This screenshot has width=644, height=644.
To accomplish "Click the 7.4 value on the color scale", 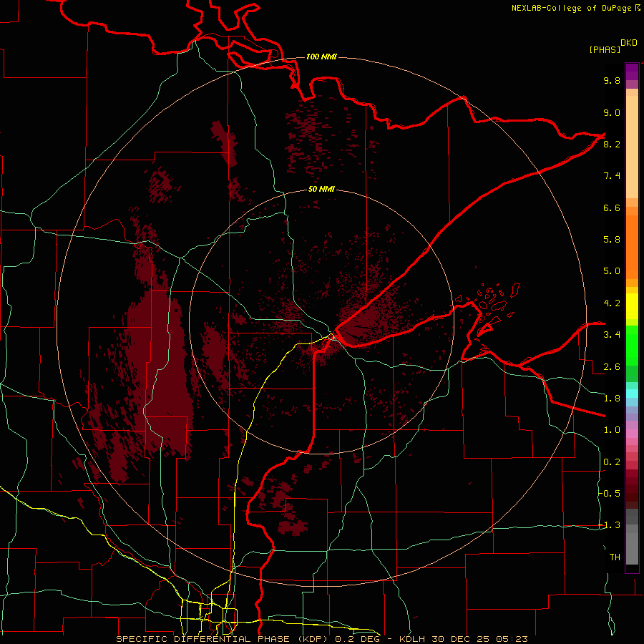I will [612, 176].
